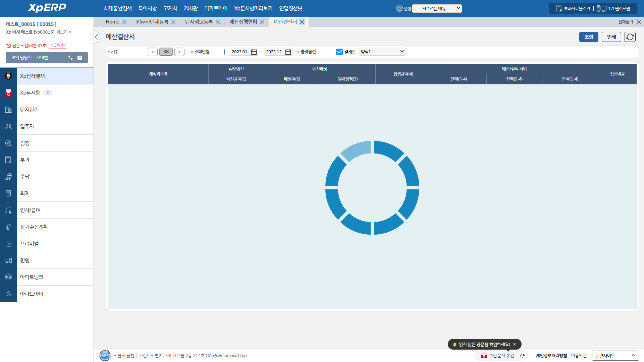Click the refresh icon beside 인쇄 button
Viewport: 644px width, 362px height.
630,37
